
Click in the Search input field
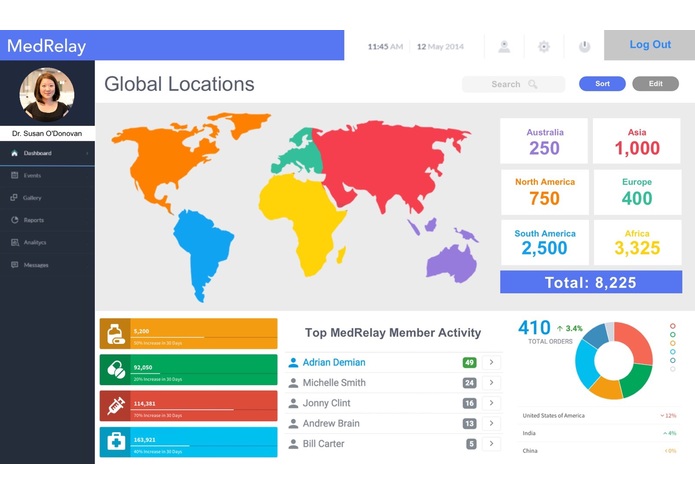(513, 84)
